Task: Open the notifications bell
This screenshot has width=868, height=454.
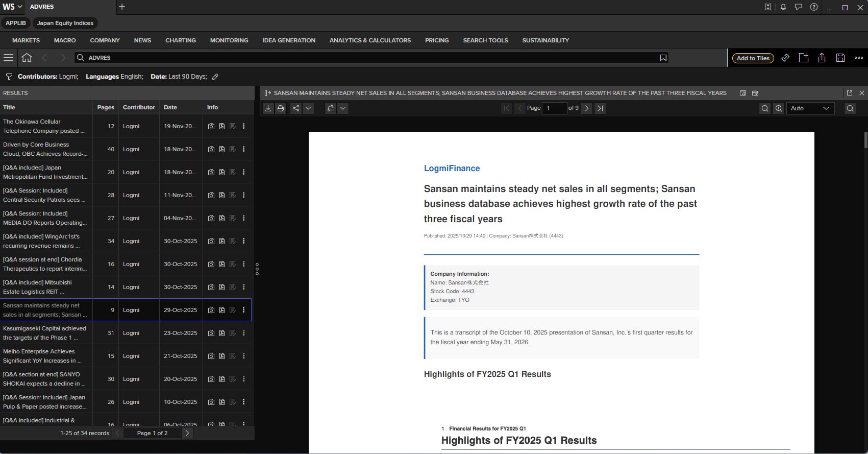Action: 783,7
